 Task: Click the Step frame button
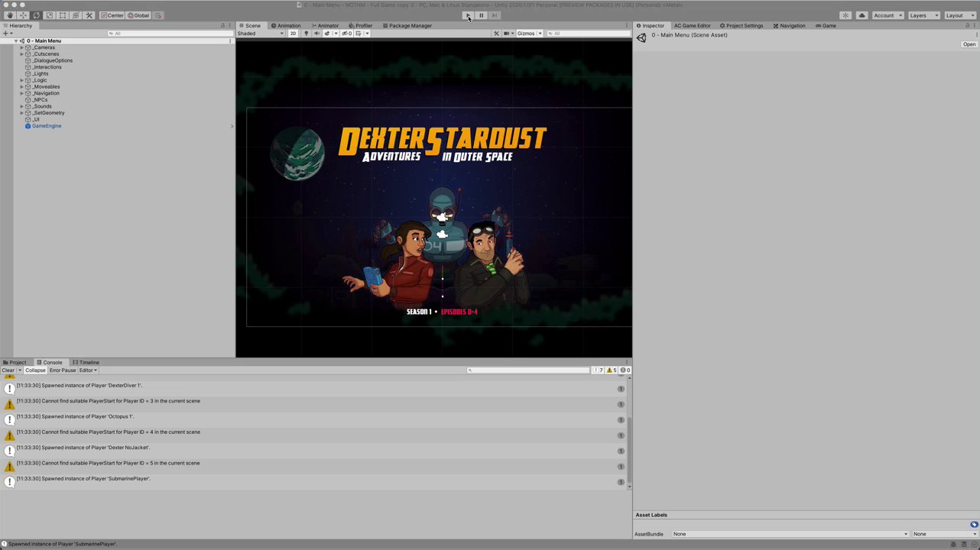coord(495,15)
